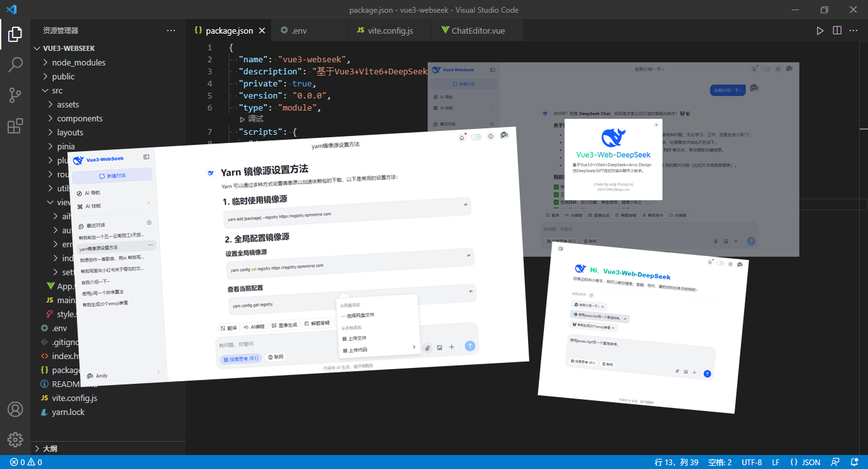Image resolution: width=868 pixels, height=469 pixels.
Task: Select the 解题答疑 Q&A tool
Action: pos(318,322)
